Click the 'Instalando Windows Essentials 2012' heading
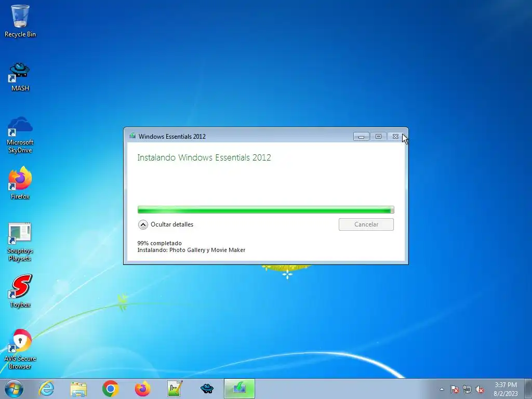Screen dimensions: 532x399 click(204, 157)
